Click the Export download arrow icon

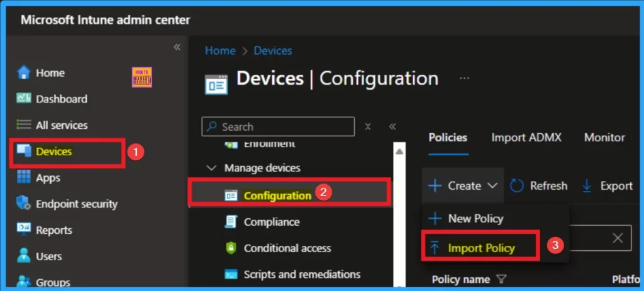587,186
